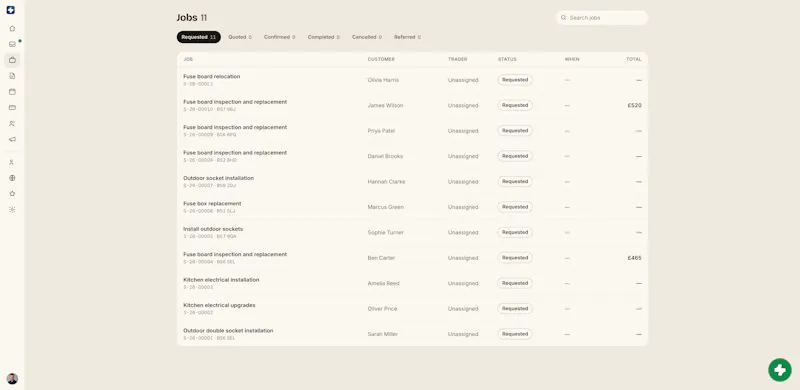Focus the Search jobs field
Image resolution: width=800 pixels, height=390 pixels.
point(602,18)
